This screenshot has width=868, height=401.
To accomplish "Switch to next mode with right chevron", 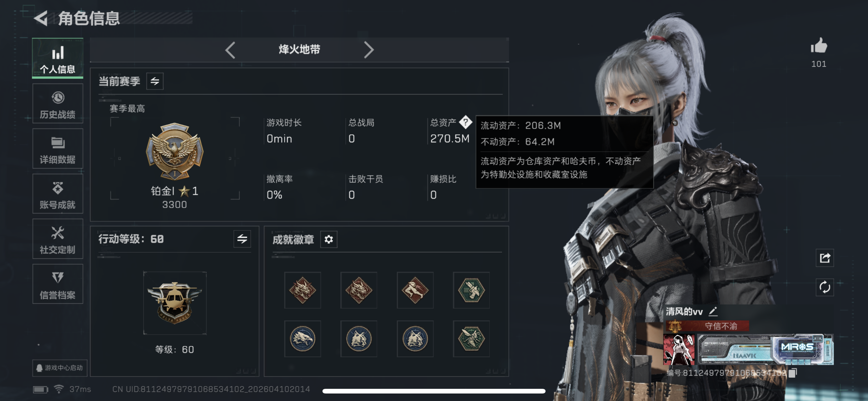I will pyautogui.click(x=369, y=50).
